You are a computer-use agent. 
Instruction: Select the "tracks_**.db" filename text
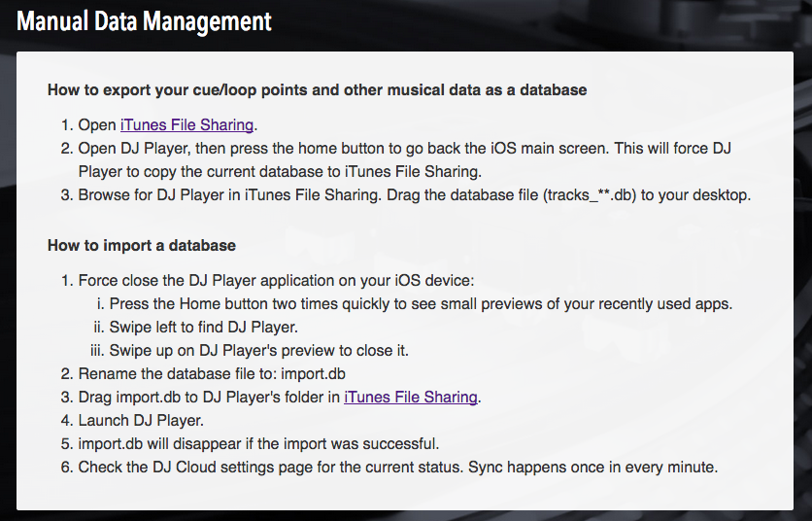(590, 195)
